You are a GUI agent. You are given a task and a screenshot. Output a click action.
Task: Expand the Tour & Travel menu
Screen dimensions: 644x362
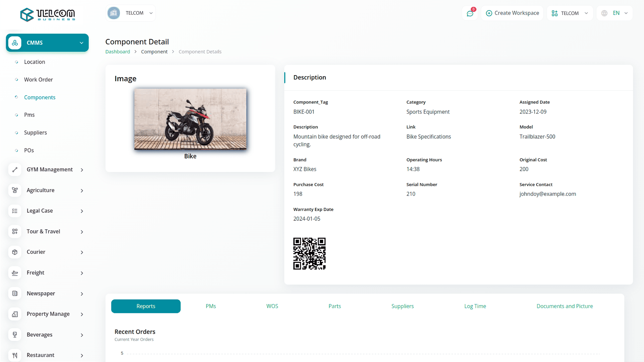coord(82,232)
